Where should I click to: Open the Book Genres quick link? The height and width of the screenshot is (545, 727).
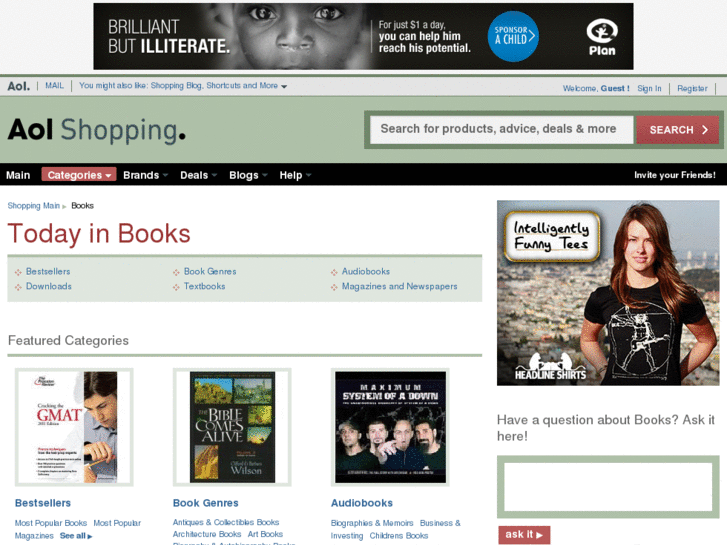(x=210, y=271)
